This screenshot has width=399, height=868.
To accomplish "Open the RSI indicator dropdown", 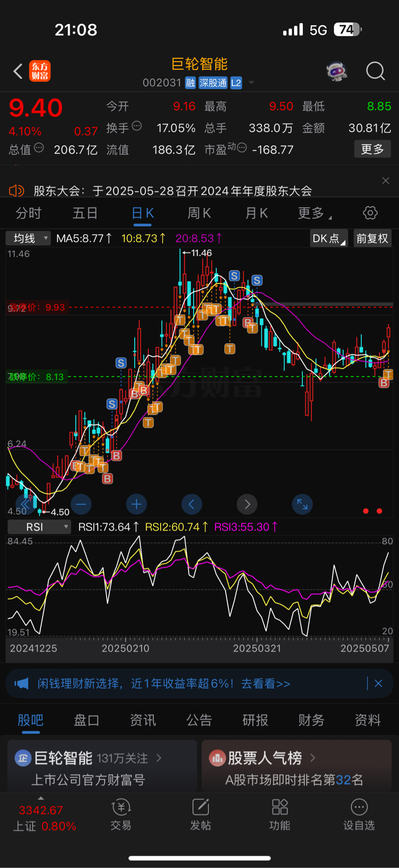I will (x=39, y=527).
